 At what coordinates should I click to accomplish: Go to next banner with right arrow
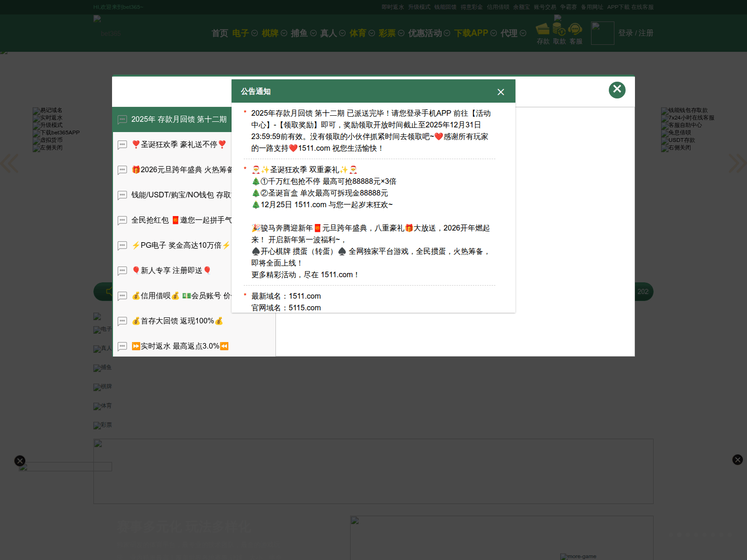[x=738, y=163]
